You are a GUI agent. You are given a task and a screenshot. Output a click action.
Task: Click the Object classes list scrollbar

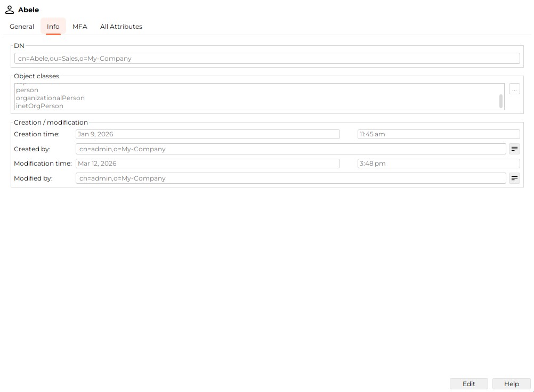pos(501,101)
